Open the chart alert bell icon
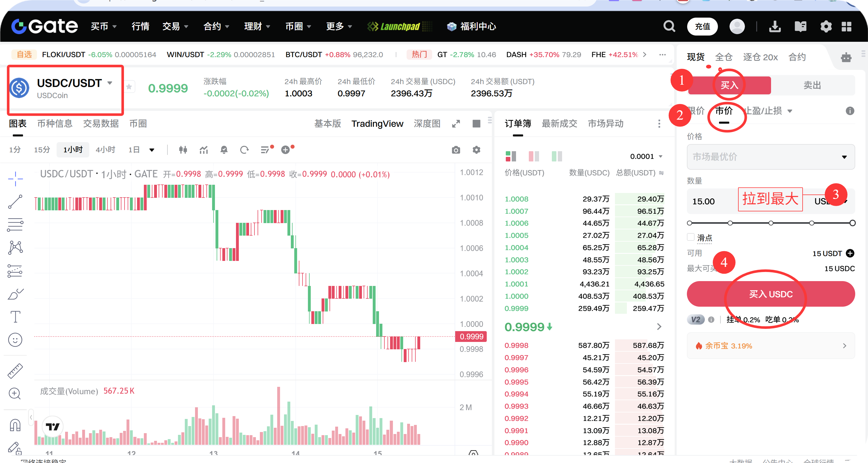This screenshot has width=868, height=463. click(x=224, y=150)
